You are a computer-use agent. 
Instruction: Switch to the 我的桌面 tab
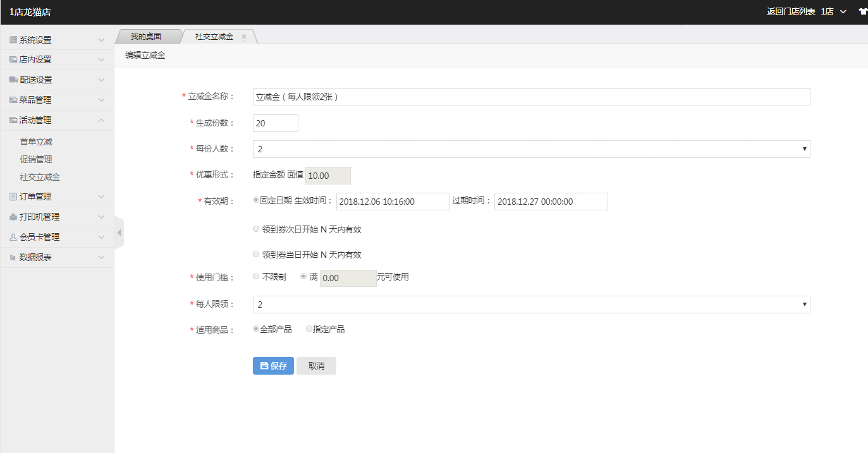[145, 37]
